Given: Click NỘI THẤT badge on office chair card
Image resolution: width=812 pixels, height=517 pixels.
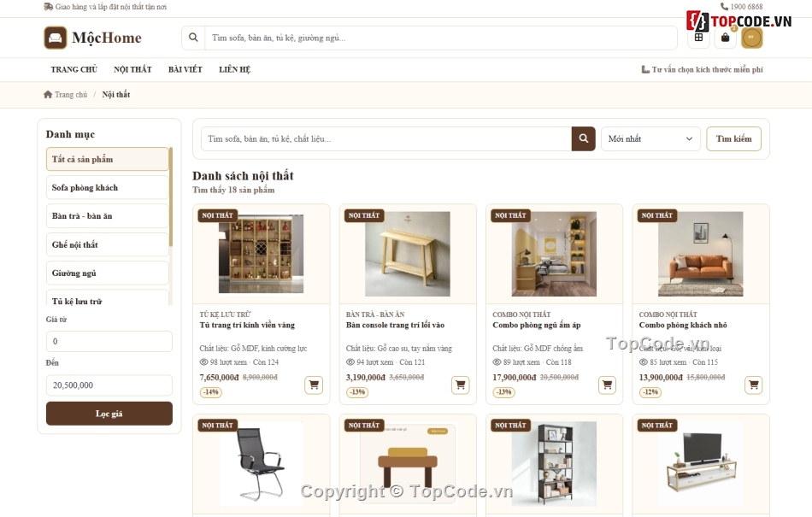Looking at the screenshot, I should click(x=217, y=425).
